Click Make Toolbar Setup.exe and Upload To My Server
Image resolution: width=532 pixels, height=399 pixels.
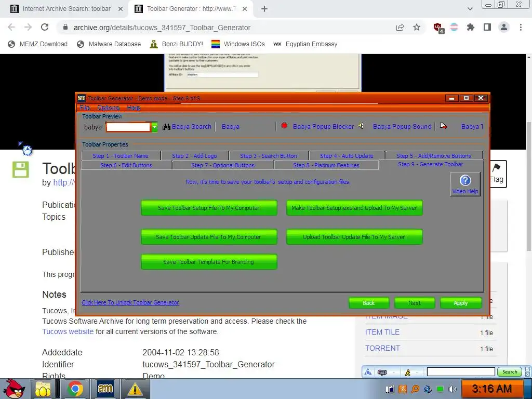coord(354,208)
